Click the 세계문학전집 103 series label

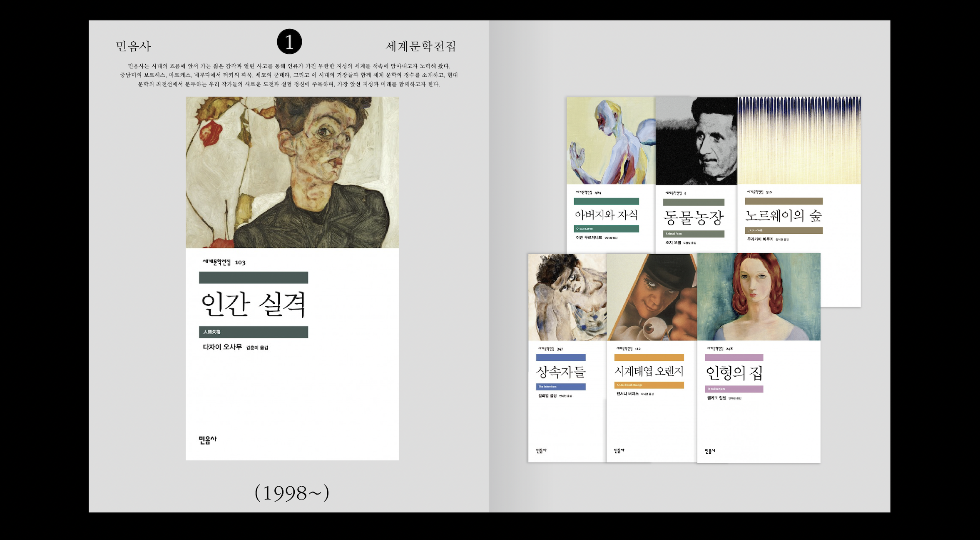pos(224,262)
